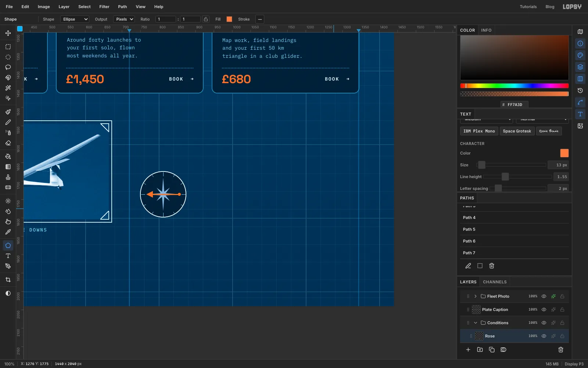
Task: Hide the Rose layer
Action: (x=544, y=336)
